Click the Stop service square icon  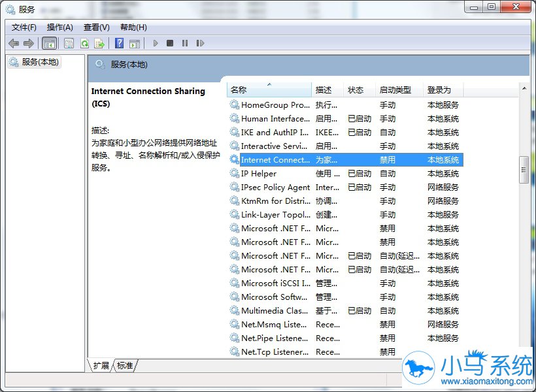point(170,43)
